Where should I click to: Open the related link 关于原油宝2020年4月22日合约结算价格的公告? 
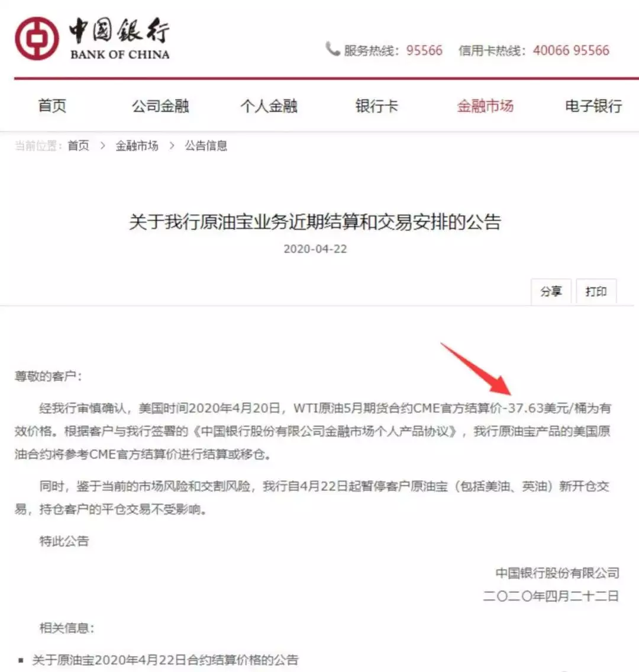pyautogui.click(x=165, y=660)
